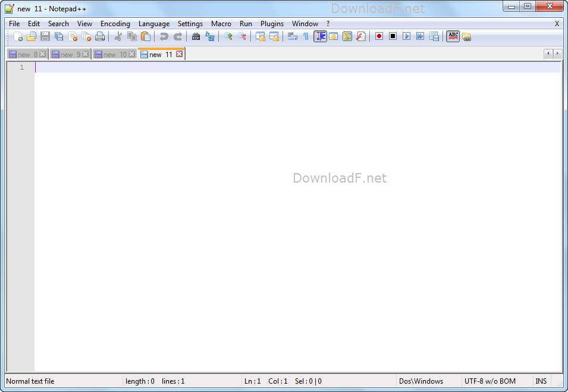Toggle show all characters pilcrow icon
The image size is (568, 392).
[x=306, y=36]
